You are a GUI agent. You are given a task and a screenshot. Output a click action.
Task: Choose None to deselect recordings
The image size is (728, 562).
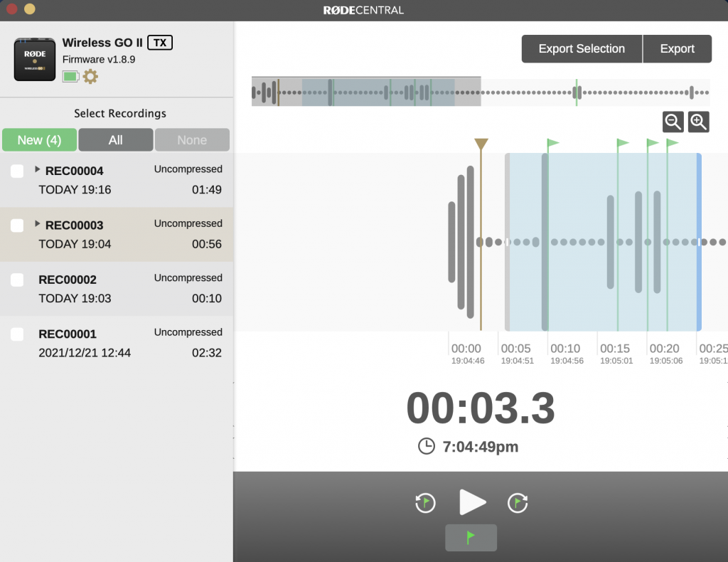[x=192, y=140]
